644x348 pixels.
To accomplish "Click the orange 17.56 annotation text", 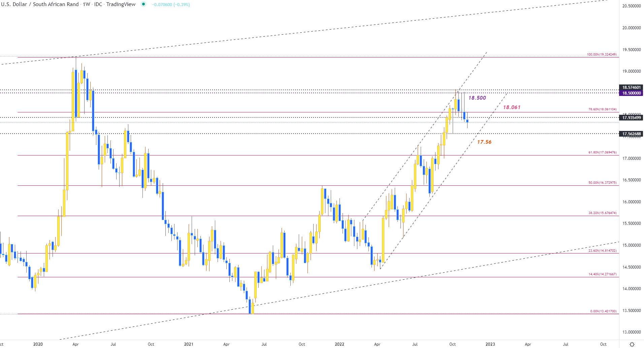I will [484, 142].
